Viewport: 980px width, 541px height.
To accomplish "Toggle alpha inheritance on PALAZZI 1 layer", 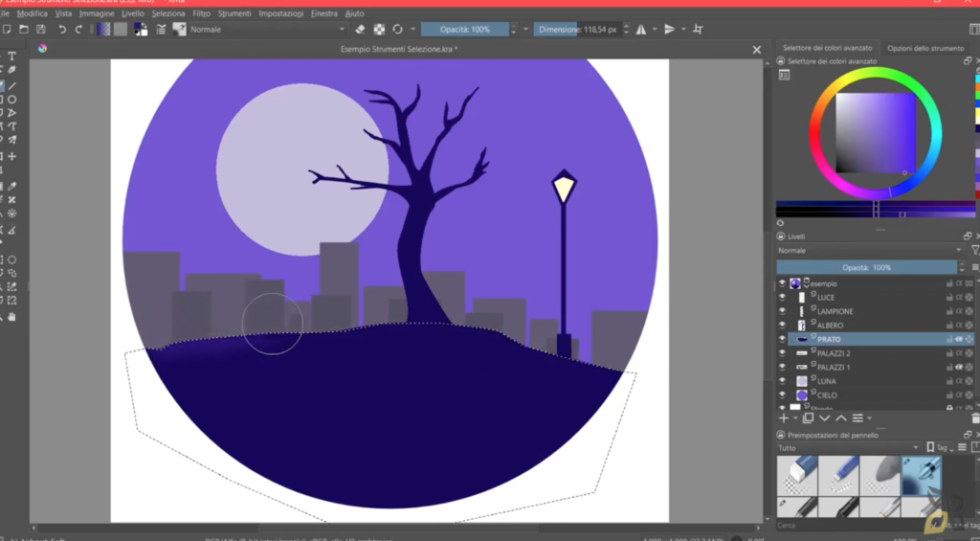I will point(959,367).
